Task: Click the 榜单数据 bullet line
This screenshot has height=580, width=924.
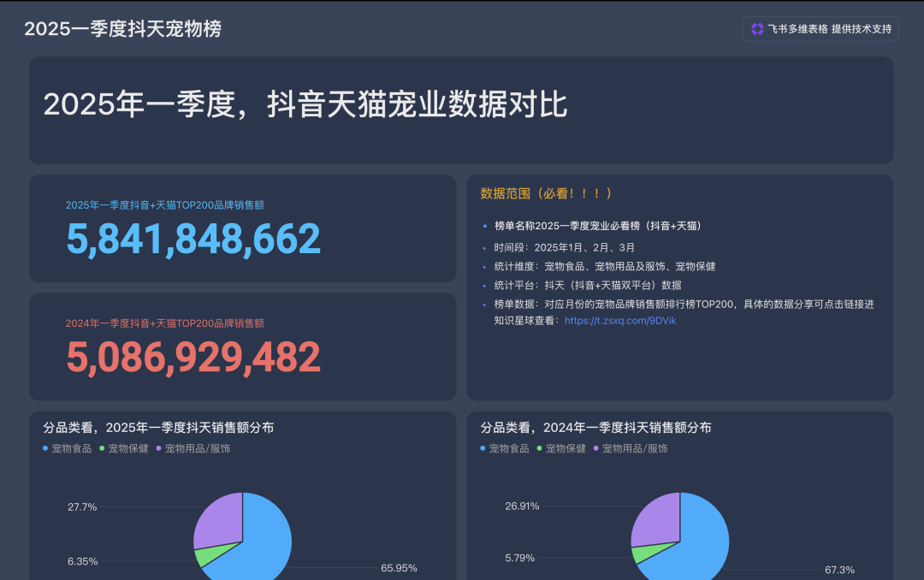Action: [x=684, y=312]
